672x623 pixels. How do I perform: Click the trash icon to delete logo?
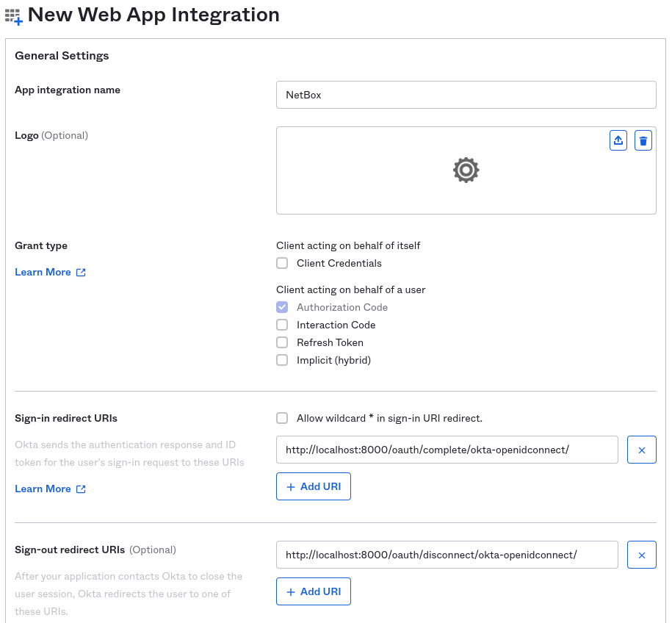(x=643, y=140)
